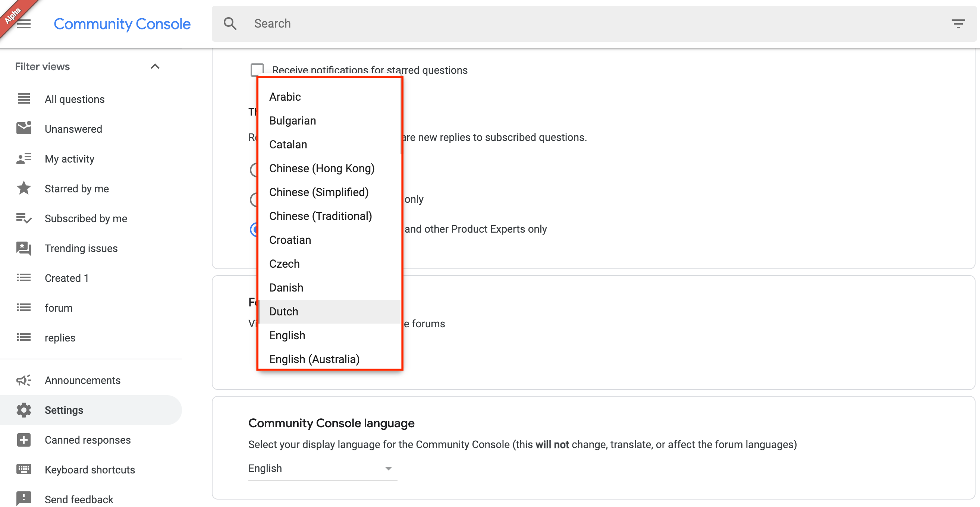Select the Starred by me star icon
980x507 pixels.
coord(23,188)
